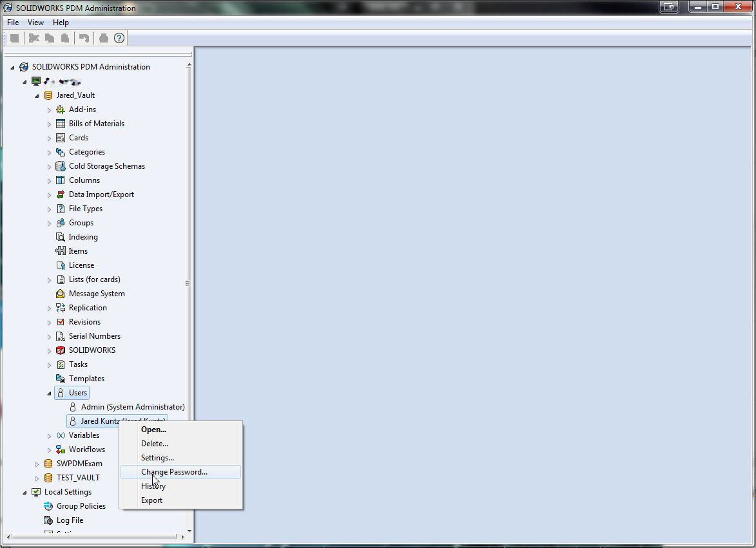Expand the Lists (for cards) arrow
756x548 pixels.
tap(49, 279)
